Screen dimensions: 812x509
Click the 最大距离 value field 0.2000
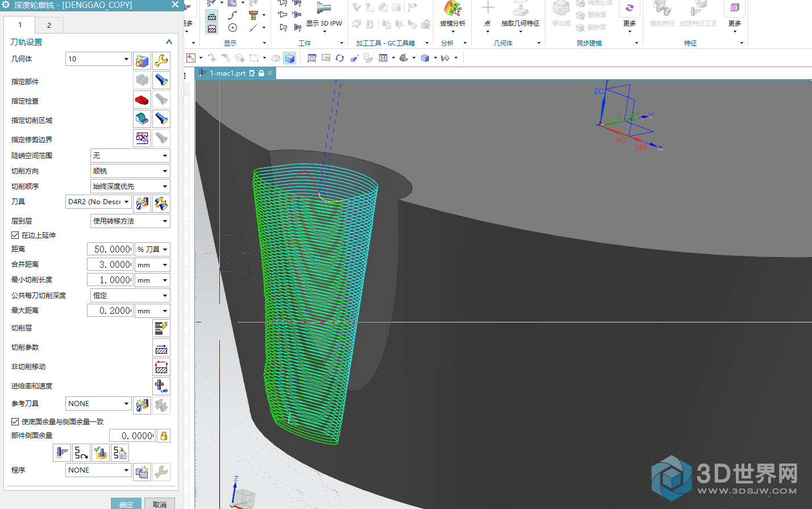(110, 311)
